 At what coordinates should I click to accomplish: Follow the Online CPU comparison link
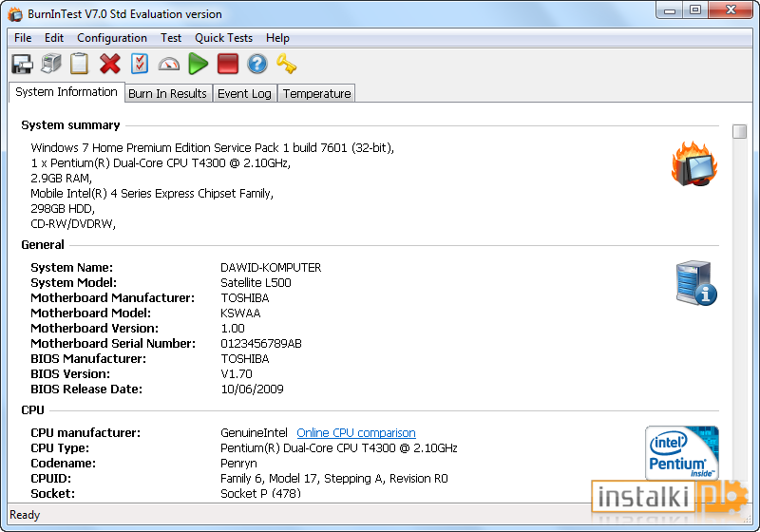point(356,432)
